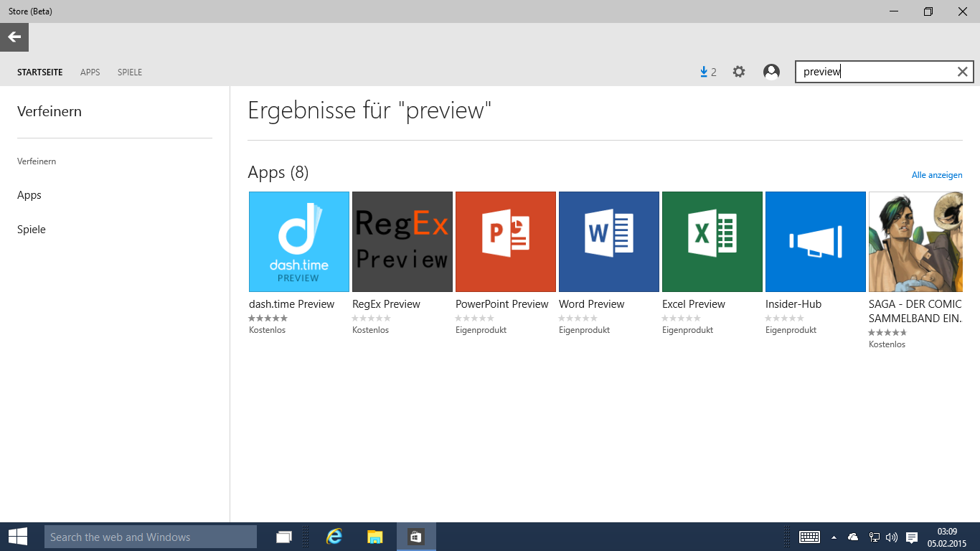This screenshot has width=980, height=551.
Task: Switch to the Spiele tab in header
Action: click(130, 72)
